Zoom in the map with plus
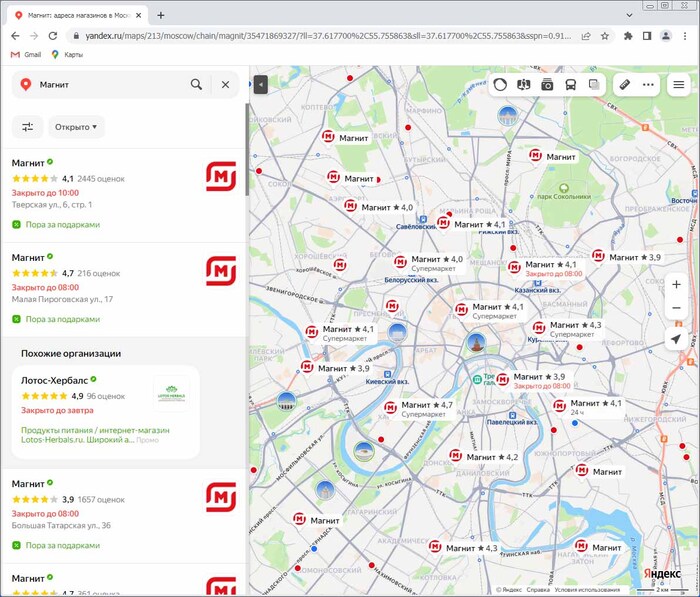The height and width of the screenshot is (597, 700). pyautogui.click(x=676, y=284)
